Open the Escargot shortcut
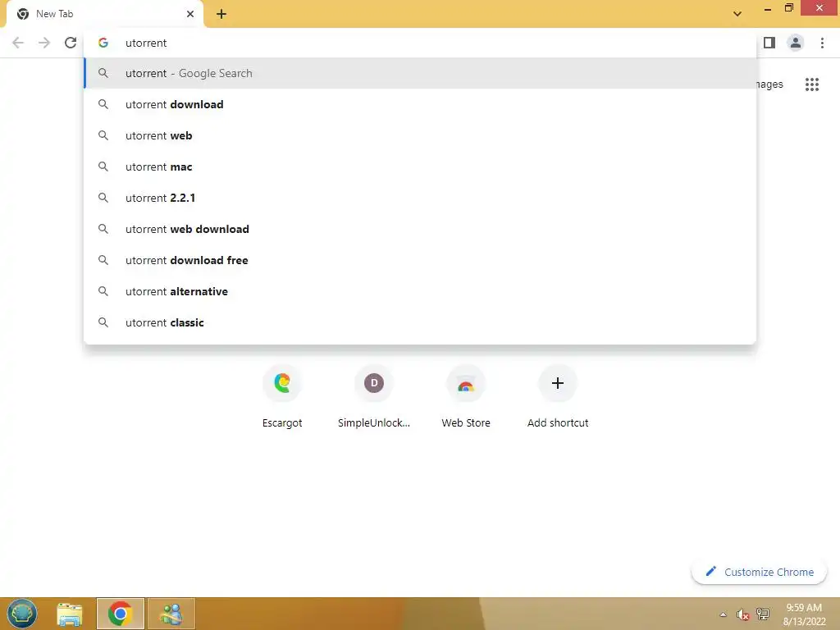 (x=282, y=397)
